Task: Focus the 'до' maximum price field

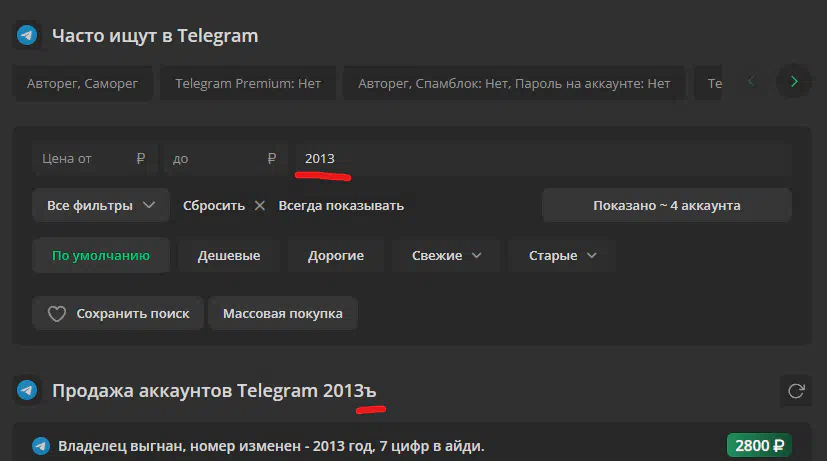Action: (x=225, y=159)
